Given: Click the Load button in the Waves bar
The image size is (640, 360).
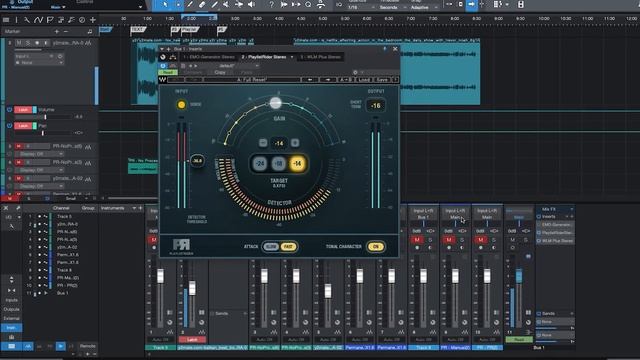Looking at the screenshot, I should click(x=364, y=80).
